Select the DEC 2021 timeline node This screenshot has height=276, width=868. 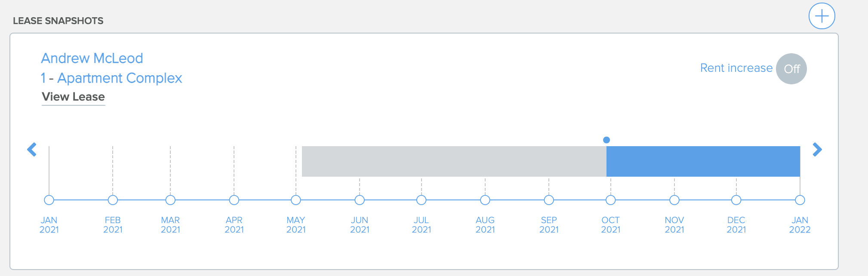coord(736,200)
